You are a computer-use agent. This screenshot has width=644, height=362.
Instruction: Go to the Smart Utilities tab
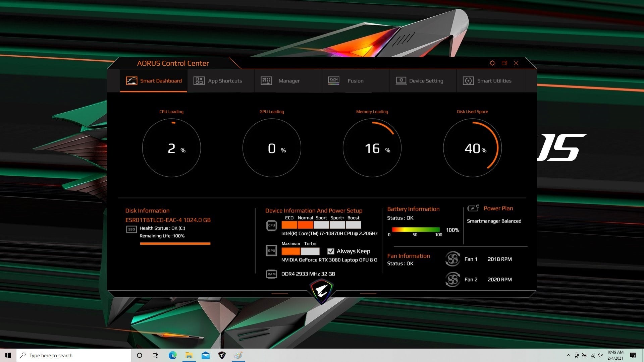[x=490, y=81]
